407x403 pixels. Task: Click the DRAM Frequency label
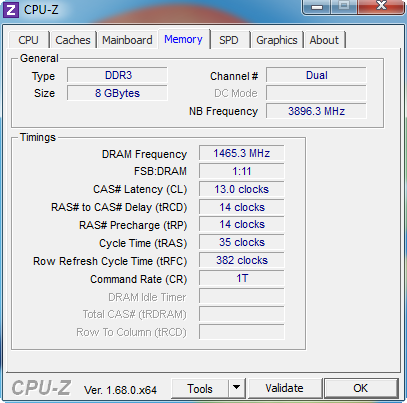pyautogui.click(x=144, y=154)
